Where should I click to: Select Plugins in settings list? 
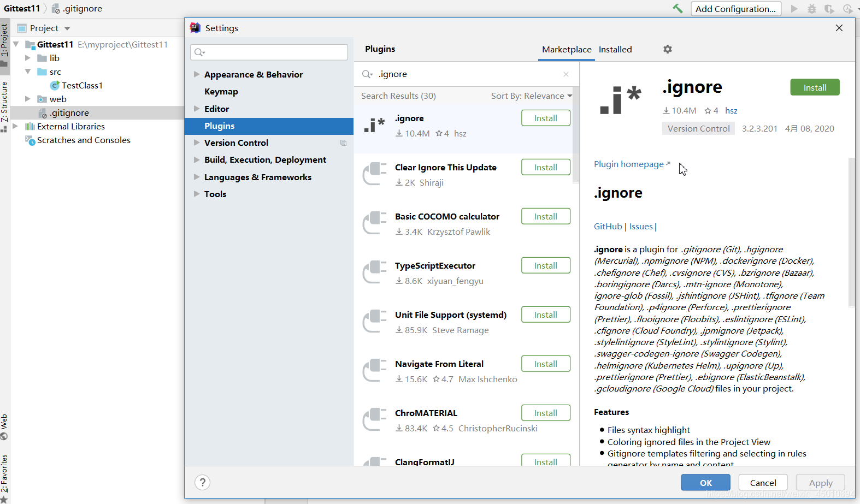pyautogui.click(x=269, y=126)
